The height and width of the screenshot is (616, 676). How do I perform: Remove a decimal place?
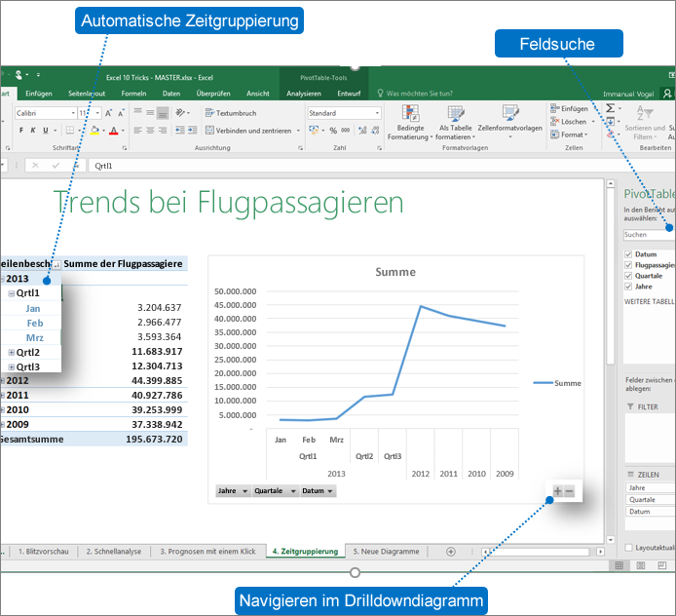tap(375, 131)
